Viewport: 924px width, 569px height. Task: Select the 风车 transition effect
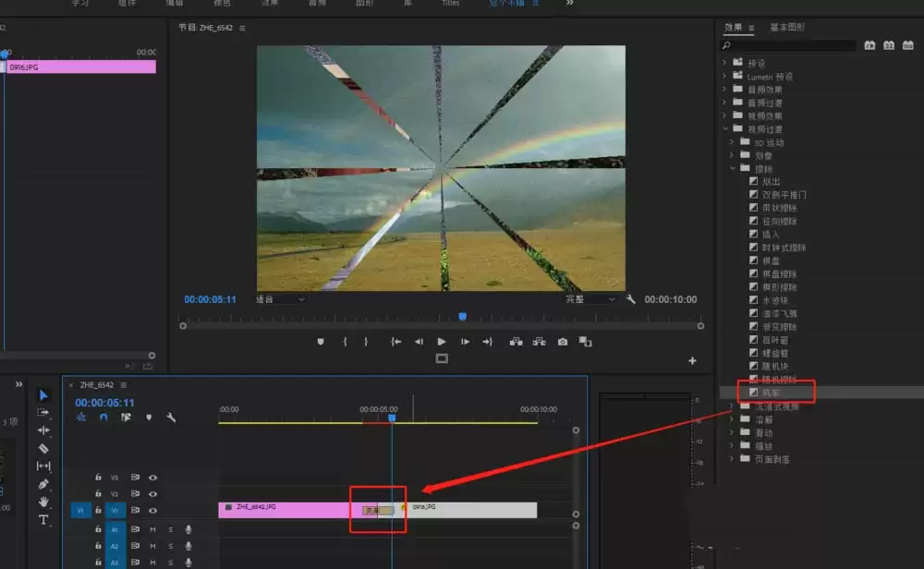click(770, 393)
